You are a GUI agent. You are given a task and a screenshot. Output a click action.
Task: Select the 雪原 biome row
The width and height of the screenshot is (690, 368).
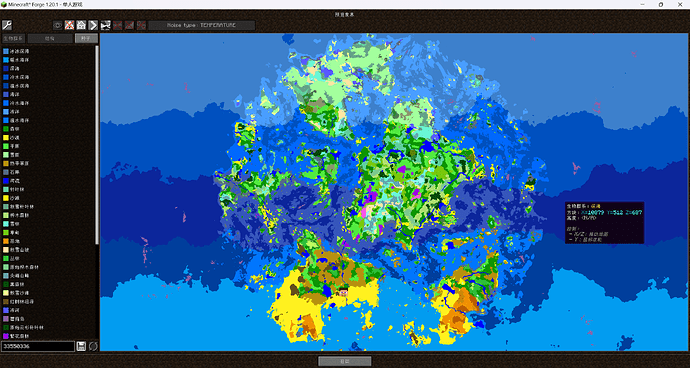click(x=48, y=155)
